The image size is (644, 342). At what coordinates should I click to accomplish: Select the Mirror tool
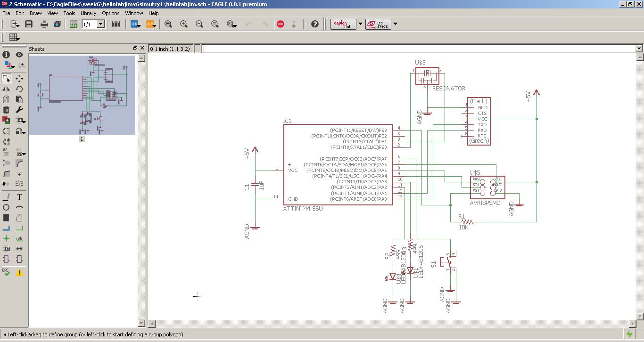pyautogui.click(x=6, y=89)
